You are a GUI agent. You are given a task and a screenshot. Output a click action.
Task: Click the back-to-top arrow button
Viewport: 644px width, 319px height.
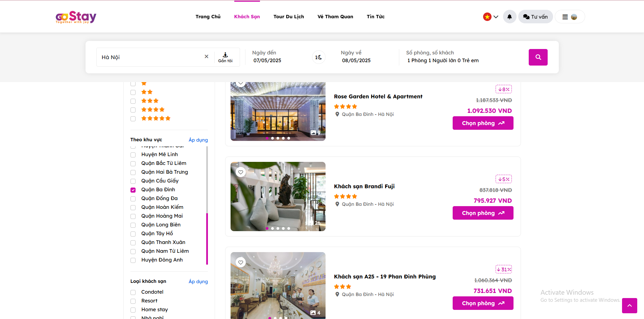629,305
